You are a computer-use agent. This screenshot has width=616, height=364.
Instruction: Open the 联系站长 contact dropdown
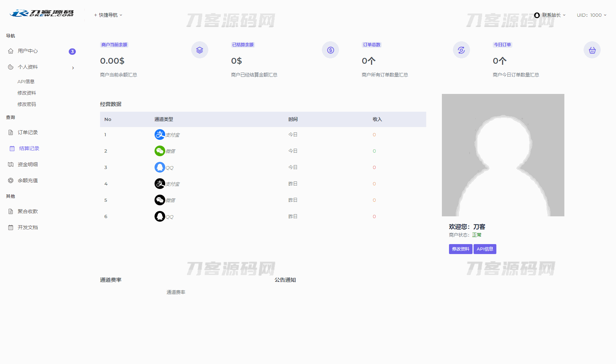550,15
